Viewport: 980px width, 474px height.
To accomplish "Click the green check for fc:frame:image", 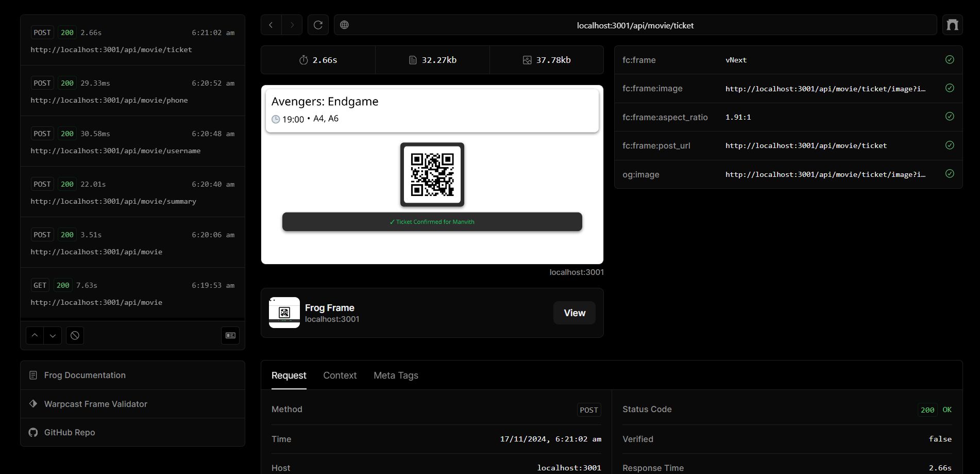I will 950,88.
